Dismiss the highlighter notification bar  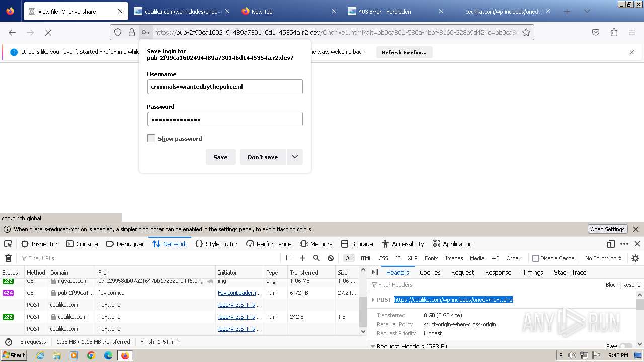coord(636,229)
